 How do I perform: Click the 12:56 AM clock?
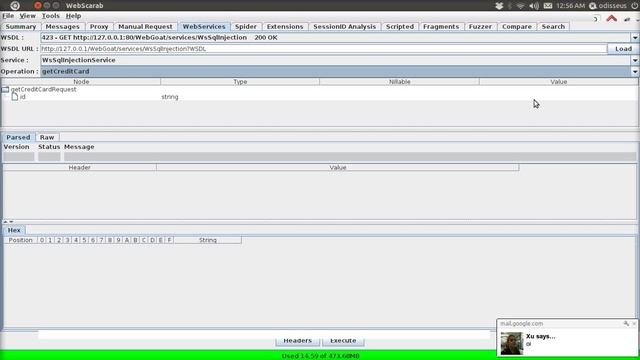pos(570,6)
